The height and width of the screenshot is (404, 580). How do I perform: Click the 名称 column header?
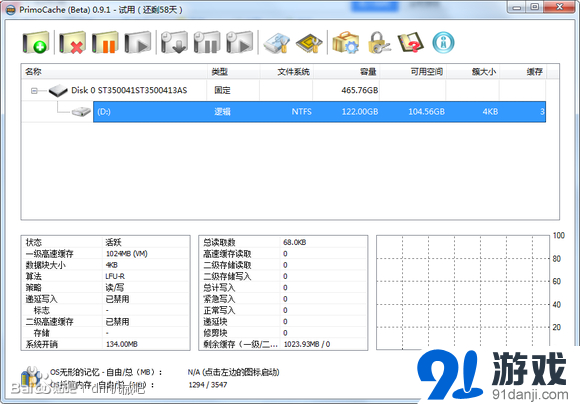[114, 71]
